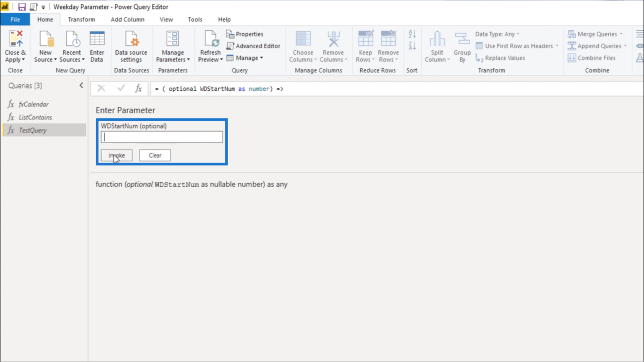This screenshot has width=644, height=362.
Task: Click the Choose Columns icon
Action: click(303, 39)
